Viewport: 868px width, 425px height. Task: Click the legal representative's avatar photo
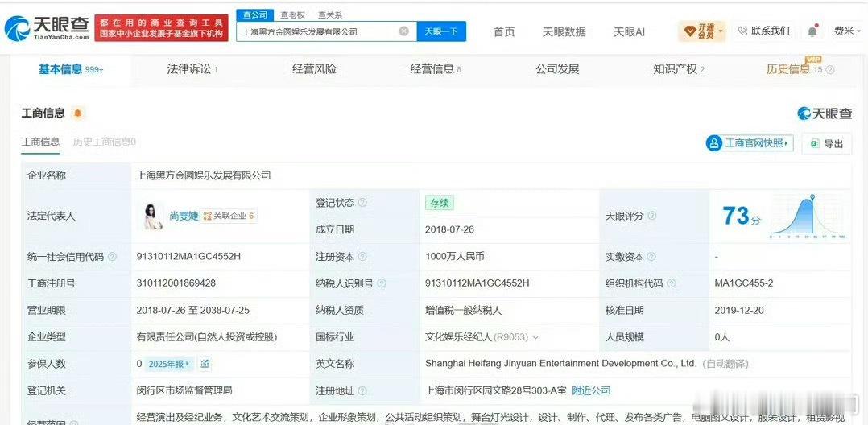(152, 216)
